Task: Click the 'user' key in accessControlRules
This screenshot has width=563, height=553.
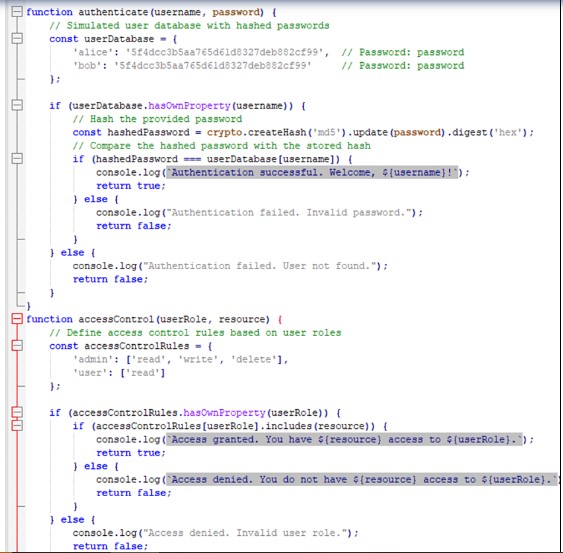Action: coord(90,373)
